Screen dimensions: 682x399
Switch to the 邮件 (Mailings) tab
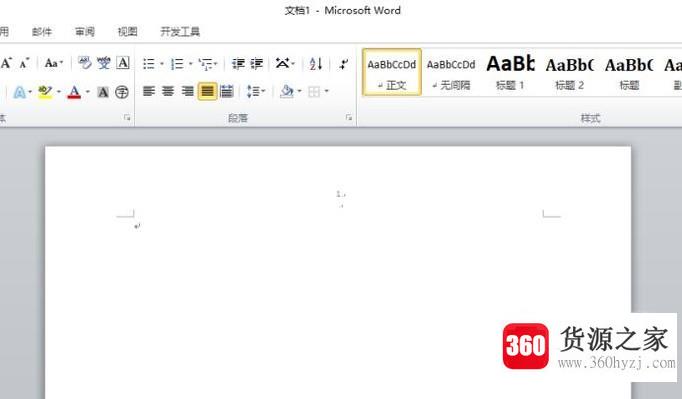pos(42,32)
